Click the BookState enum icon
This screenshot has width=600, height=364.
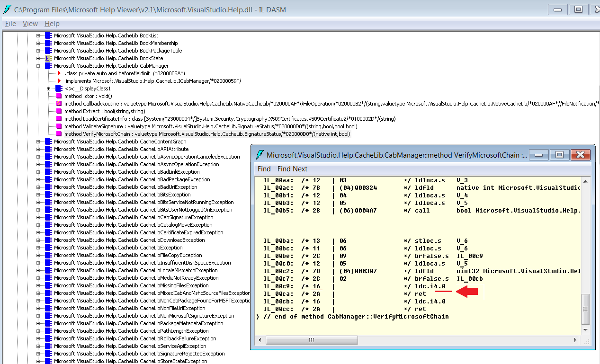click(48, 58)
